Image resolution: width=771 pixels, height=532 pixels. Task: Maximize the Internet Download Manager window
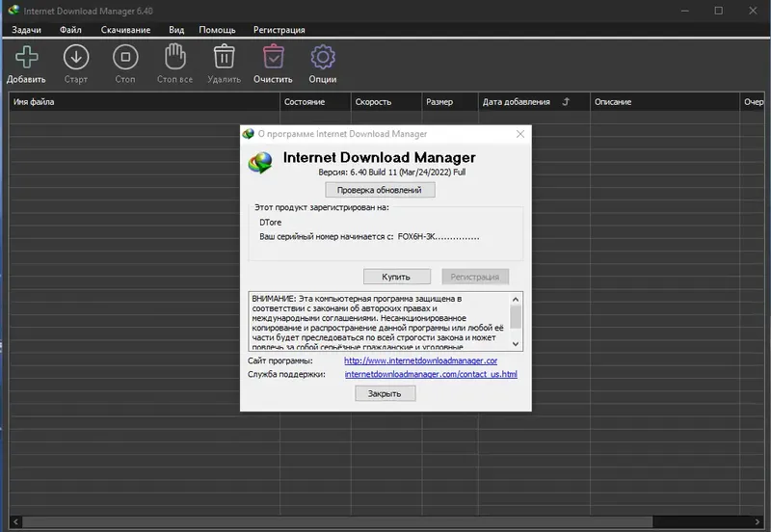719,11
